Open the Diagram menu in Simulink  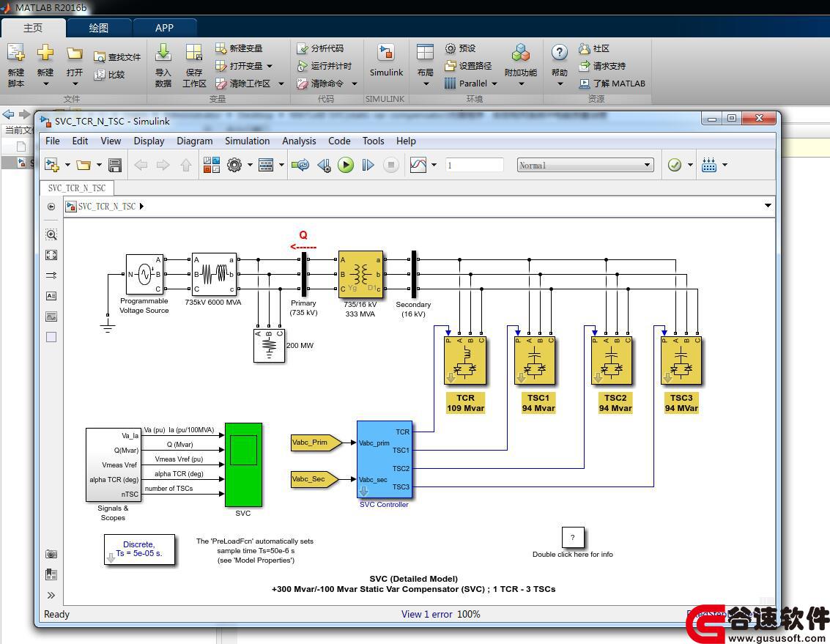tap(194, 141)
